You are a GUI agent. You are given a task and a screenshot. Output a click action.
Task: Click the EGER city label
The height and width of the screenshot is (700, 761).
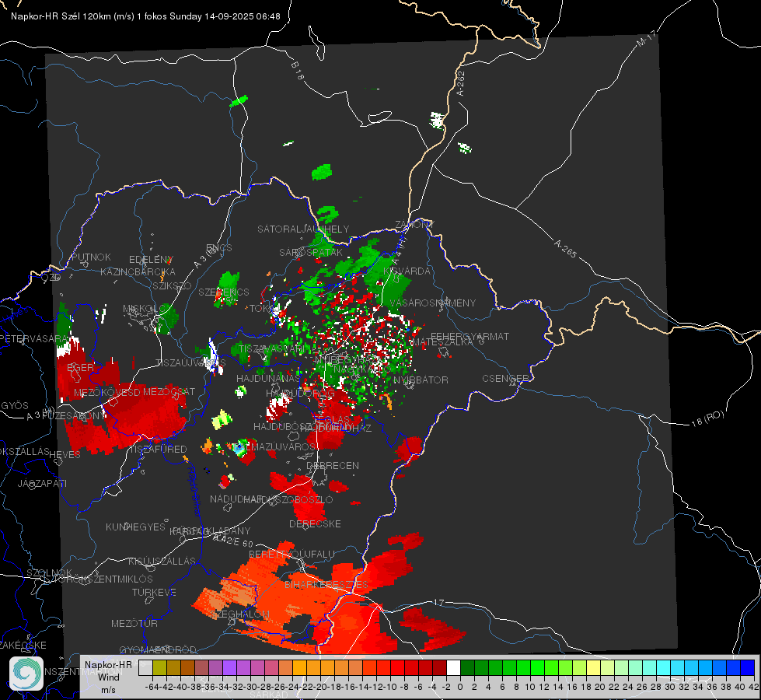tap(80, 368)
